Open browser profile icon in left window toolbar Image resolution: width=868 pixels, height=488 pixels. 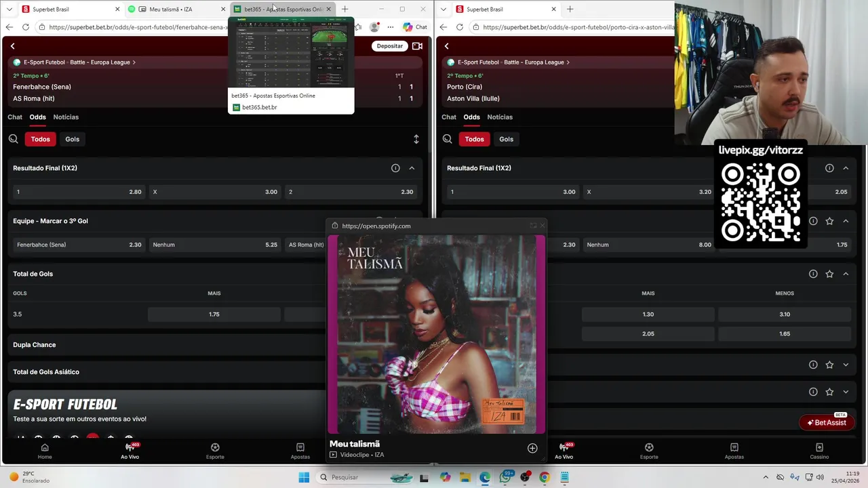click(374, 27)
